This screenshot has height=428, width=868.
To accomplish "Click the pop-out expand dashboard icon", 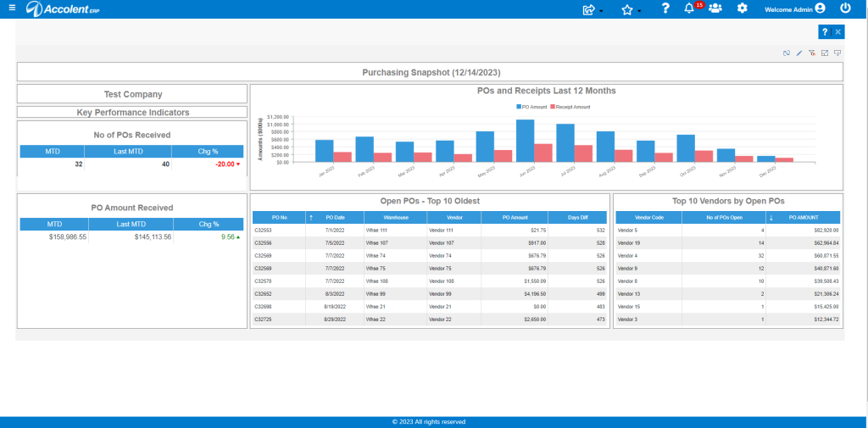I will pyautogui.click(x=824, y=53).
